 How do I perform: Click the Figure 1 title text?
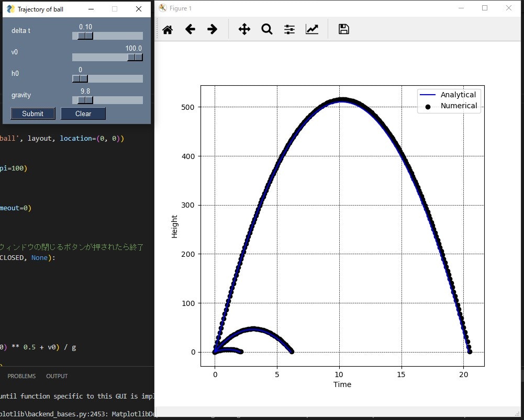(x=181, y=8)
